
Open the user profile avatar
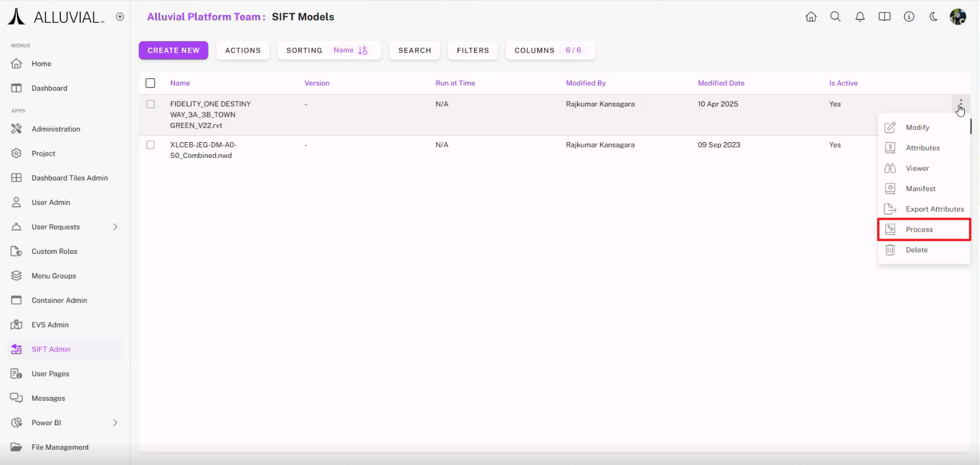click(x=958, y=17)
